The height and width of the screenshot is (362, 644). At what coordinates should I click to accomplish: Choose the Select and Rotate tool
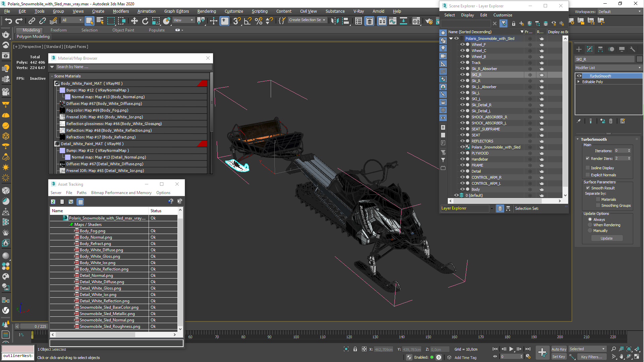coord(145,21)
